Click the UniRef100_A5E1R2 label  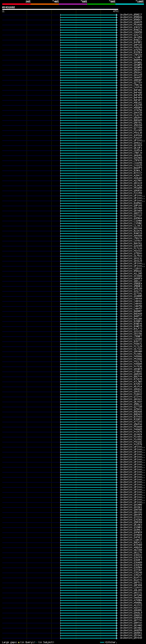coord(131,103)
